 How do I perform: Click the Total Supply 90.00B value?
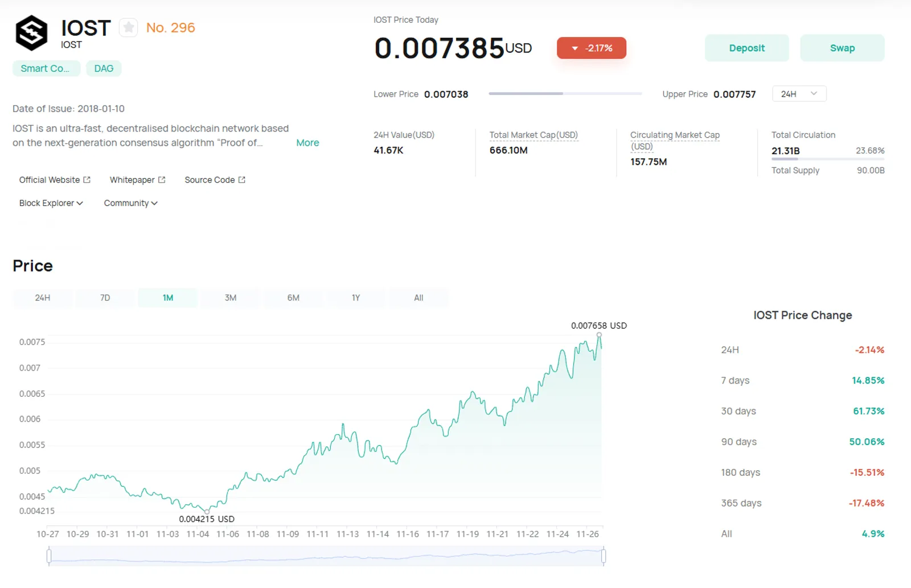pos(871,171)
